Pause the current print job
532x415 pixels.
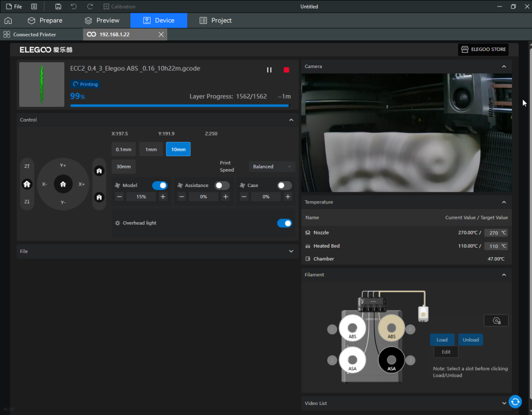click(269, 70)
